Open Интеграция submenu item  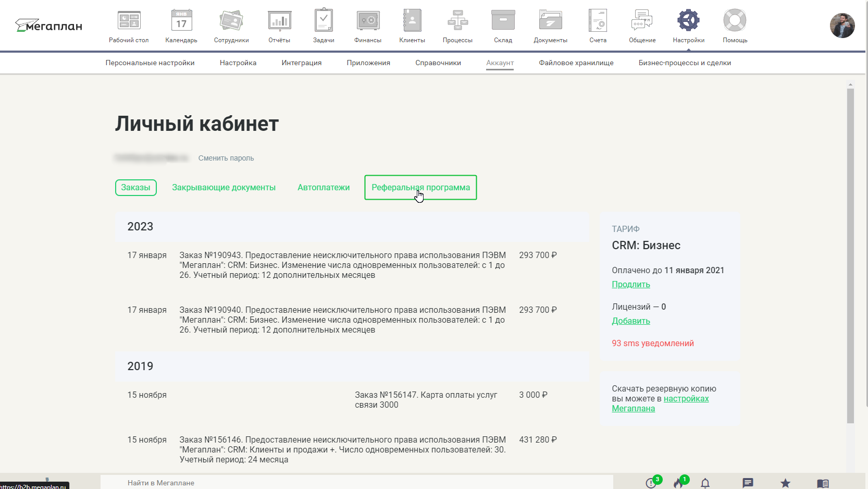[302, 63]
